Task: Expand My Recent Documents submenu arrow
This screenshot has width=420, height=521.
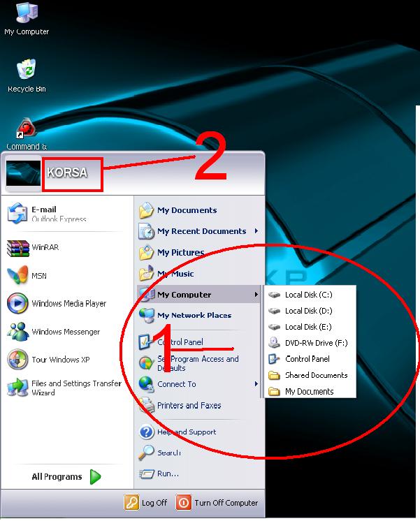Action: 256,231
